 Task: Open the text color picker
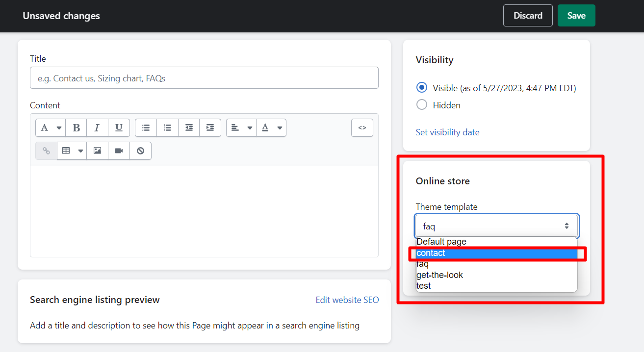pos(271,127)
